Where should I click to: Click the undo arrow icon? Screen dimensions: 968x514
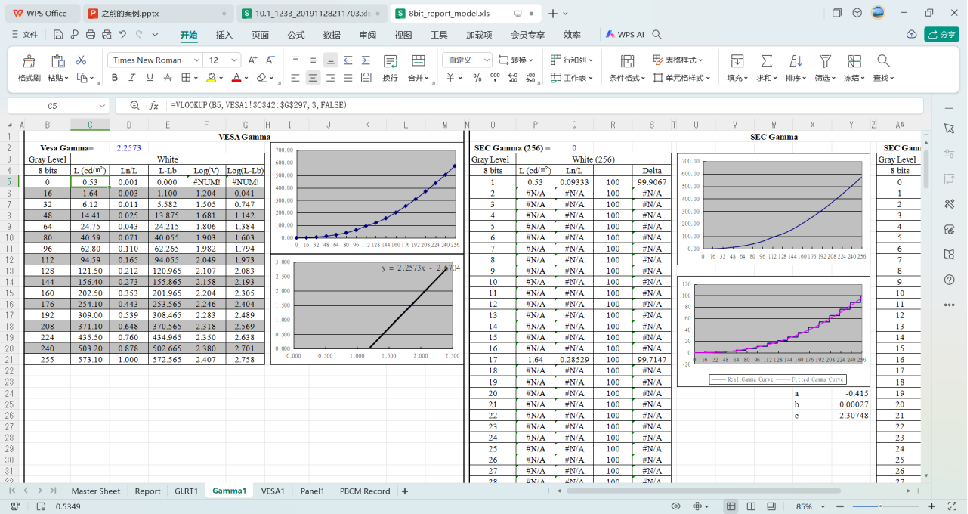123,35
